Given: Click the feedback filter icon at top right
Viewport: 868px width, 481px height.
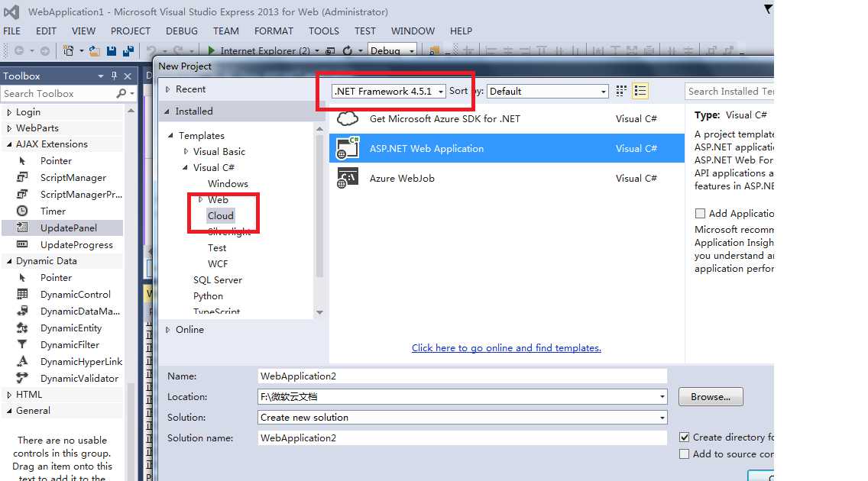Looking at the screenshot, I should coord(768,9).
